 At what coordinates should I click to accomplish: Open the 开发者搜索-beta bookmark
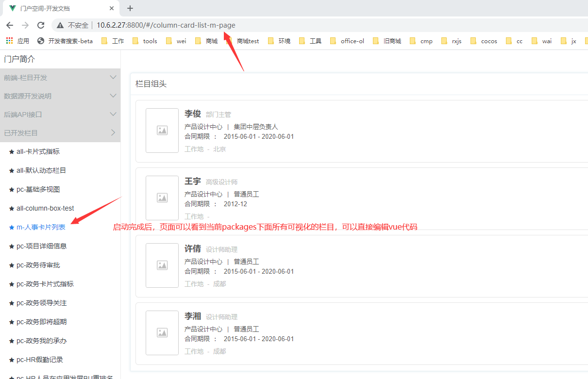click(x=65, y=41)
